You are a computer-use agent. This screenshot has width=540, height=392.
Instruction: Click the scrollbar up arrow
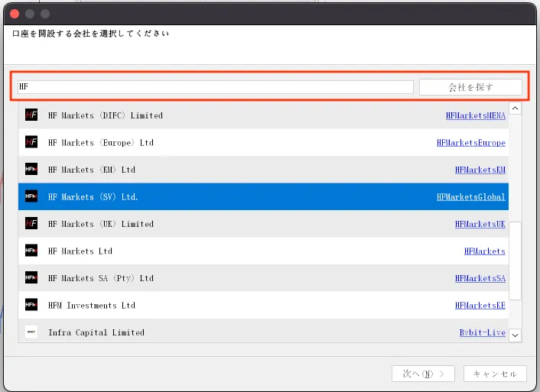point(516,109)
